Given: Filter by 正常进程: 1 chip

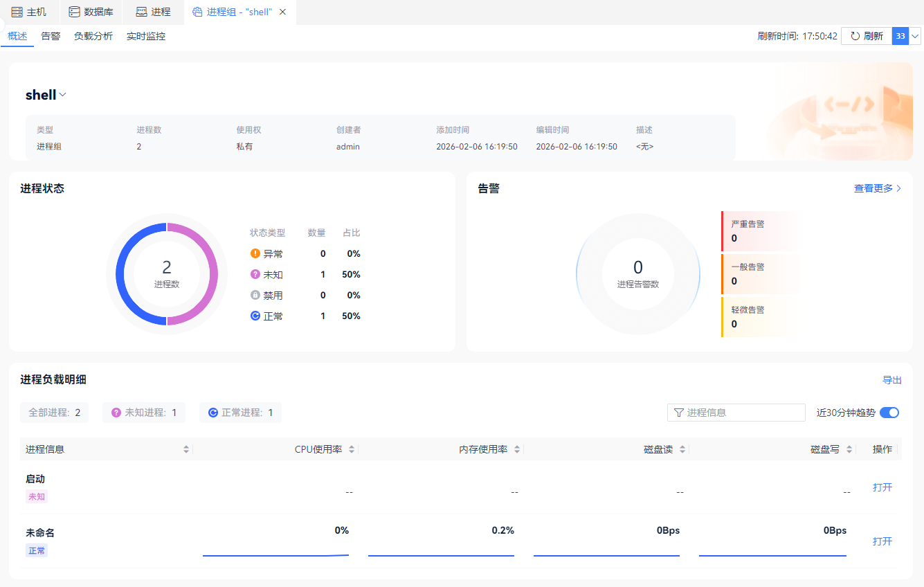Looking at the screenshot, I should (241, 413).
